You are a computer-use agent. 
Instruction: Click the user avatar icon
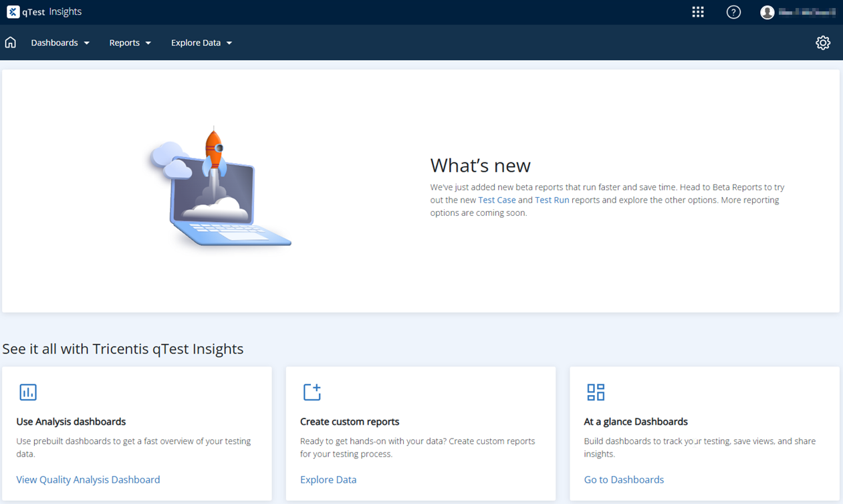coord(767,12)
